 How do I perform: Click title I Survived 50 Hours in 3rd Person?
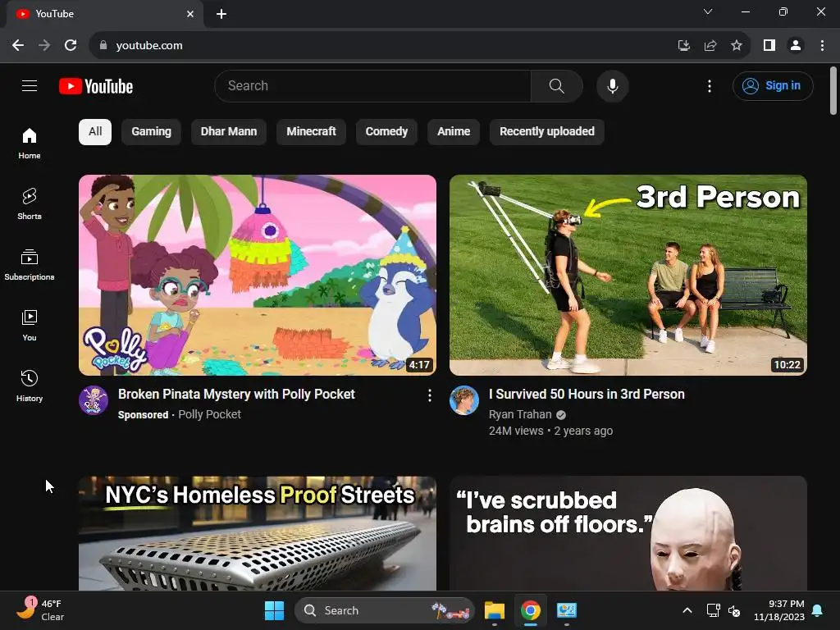pyautogui.click(x=587, y=395)
